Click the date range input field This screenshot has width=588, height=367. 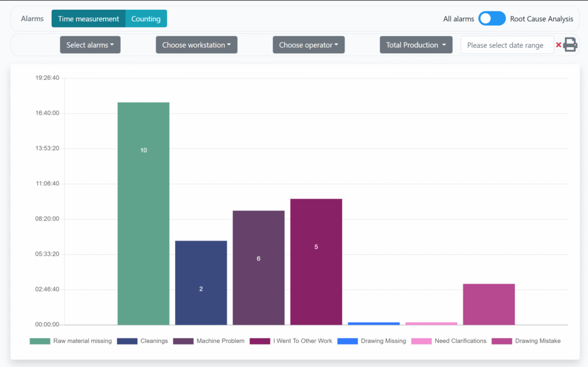click(x=506, y=45)
